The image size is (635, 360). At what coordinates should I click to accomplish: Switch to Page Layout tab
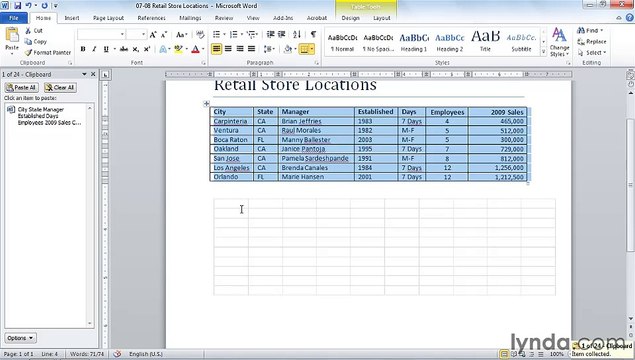coord(108,18)
